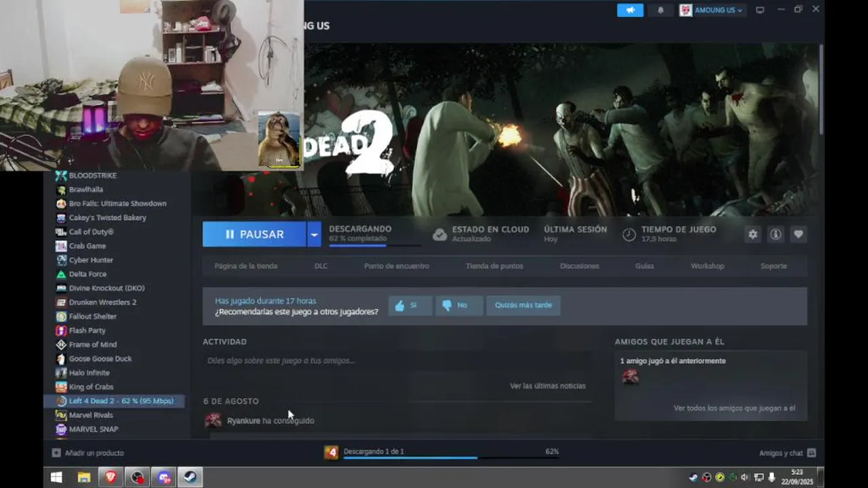This screenshot has width=868, height=488.
Task: Click the download progress bar at bottom
Action: tap(451, 458)
